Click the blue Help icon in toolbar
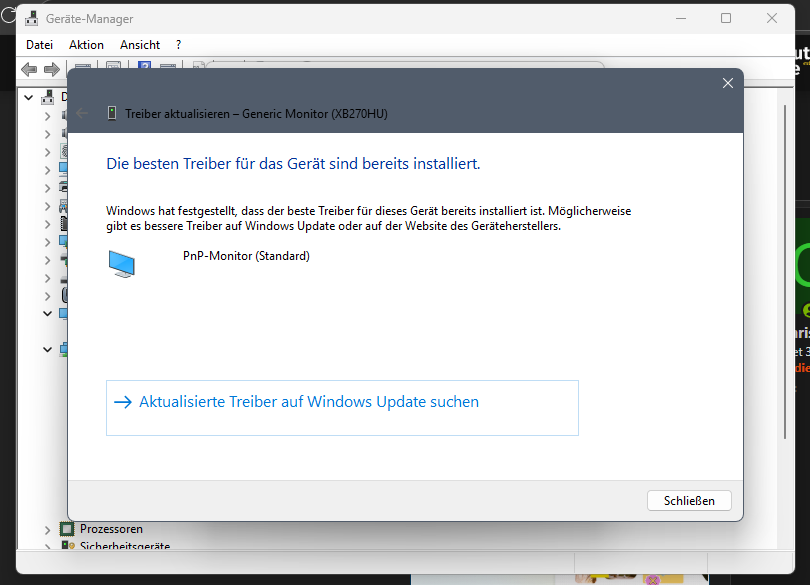 (x=144, y=65)
